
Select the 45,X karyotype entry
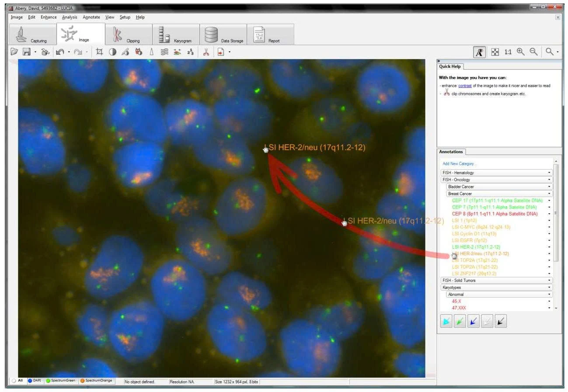456,302
